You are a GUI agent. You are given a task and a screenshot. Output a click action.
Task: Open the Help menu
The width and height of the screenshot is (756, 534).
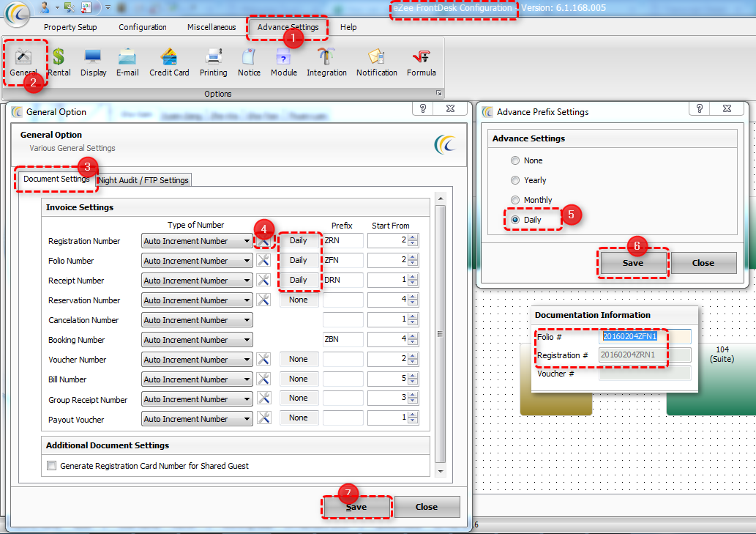click(x=348, y=28)
